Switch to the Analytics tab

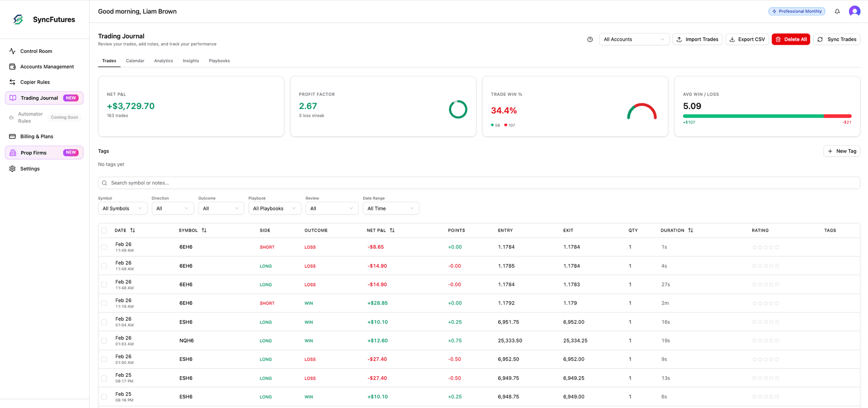point(163,61)
